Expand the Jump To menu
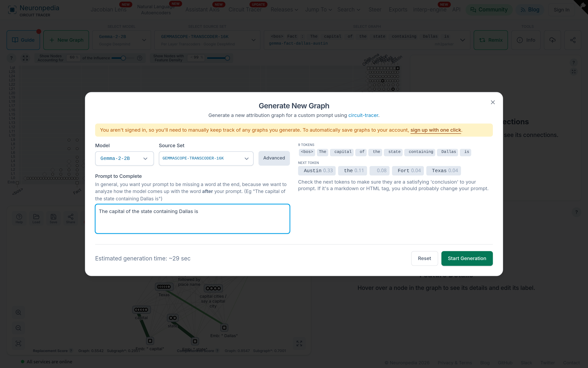Screen dimensions: 588x368 point(318,10)
